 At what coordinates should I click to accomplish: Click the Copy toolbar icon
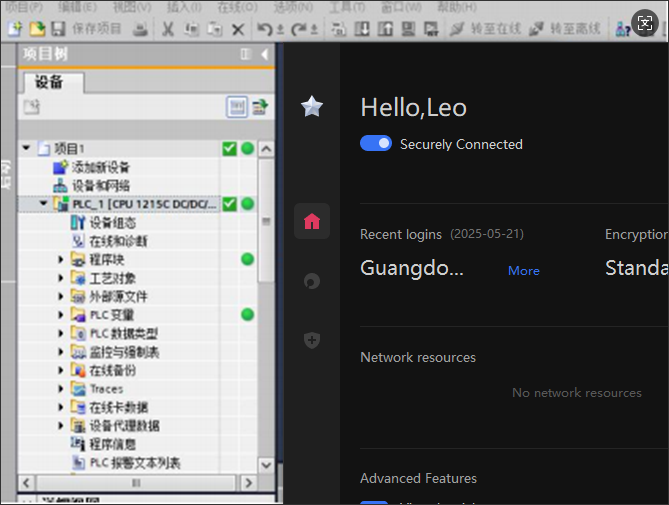pyautogui.click(x=191, y=29)
